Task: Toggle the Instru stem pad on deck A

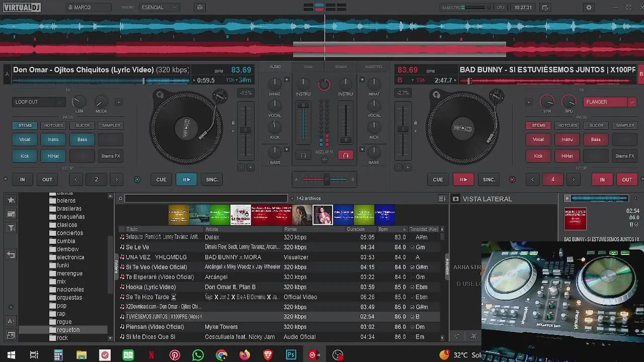Action: coord(53,140)
